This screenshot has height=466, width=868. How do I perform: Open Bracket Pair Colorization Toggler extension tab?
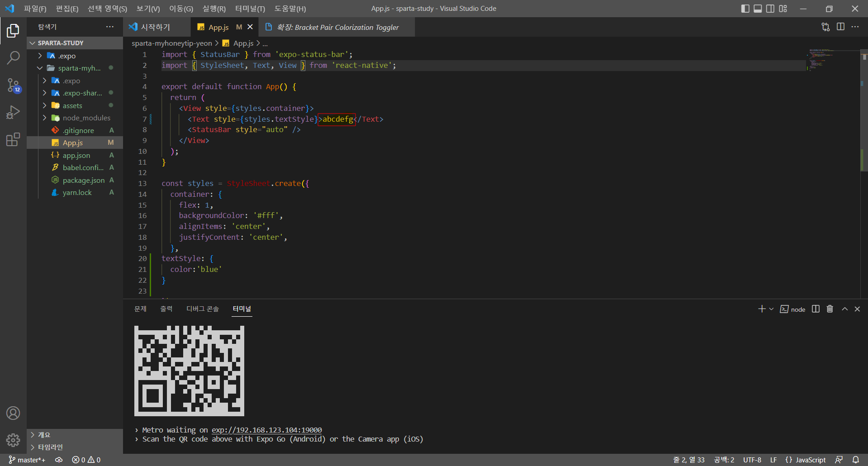[337, 27]
